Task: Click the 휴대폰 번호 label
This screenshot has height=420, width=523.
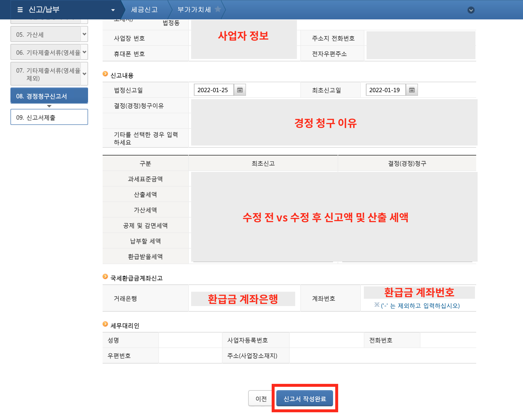Action: [129, 54]
